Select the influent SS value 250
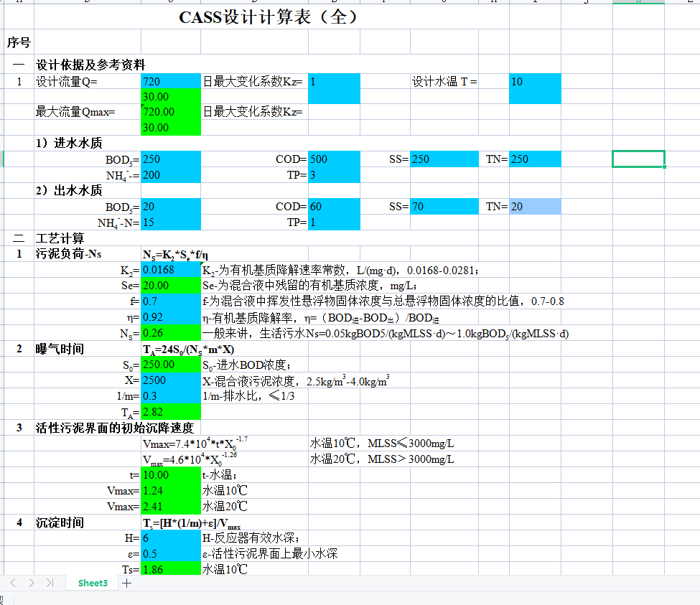700x605 pixels. [444, 159]
